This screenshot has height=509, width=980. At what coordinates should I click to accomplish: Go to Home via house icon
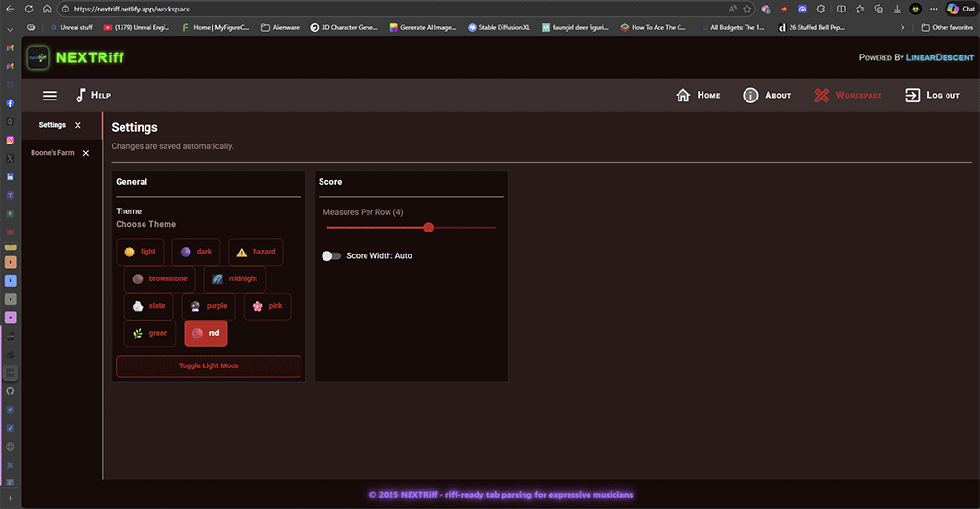coord(682,96)
